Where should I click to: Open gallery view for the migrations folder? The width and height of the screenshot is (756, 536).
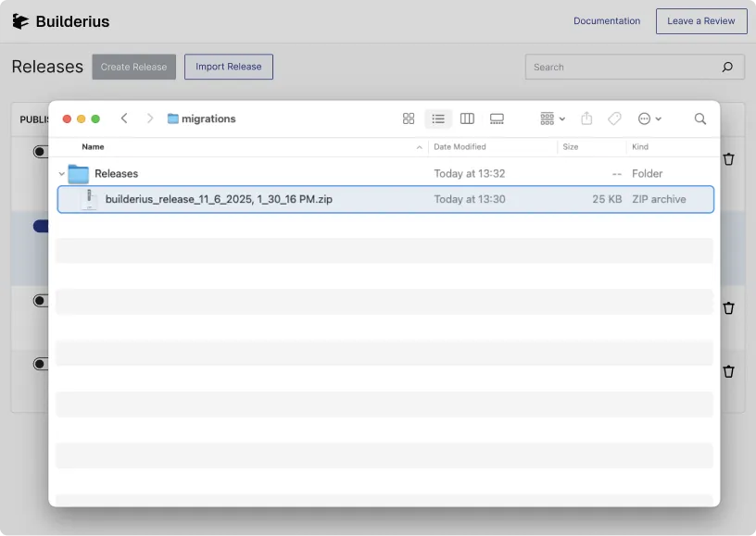(x=497, y=118)
